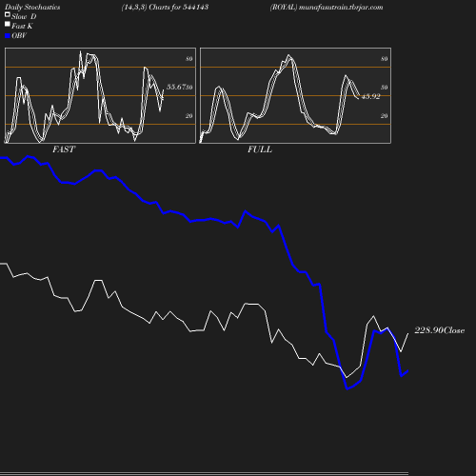Click the 'OBV' legend label
Screen dimensions: 476x476
click(x=19, y=36)
